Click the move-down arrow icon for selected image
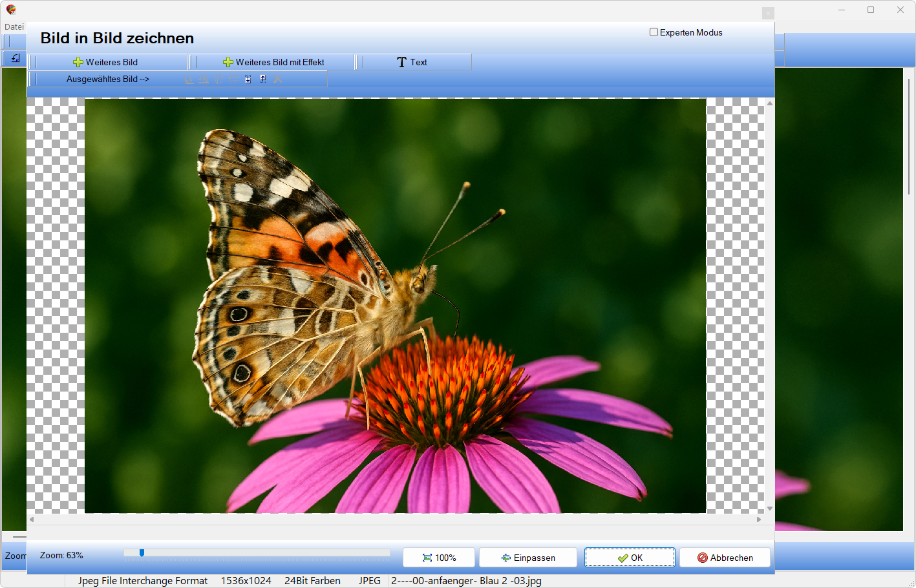Viewport: 916px width, 588px height. point(248,79)
